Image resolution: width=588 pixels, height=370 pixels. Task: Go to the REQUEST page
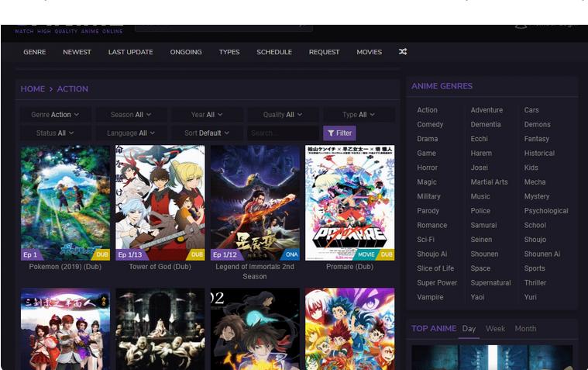coord(324,52)
